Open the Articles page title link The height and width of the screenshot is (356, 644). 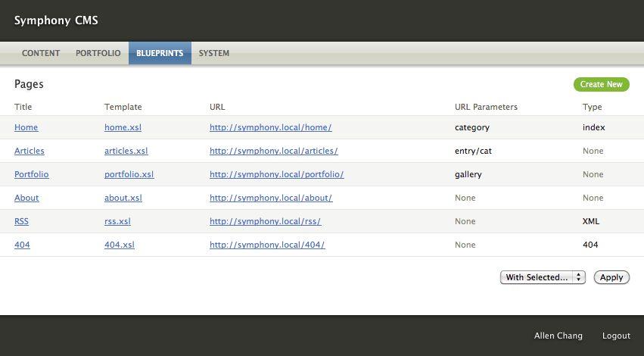pyautogui.click(x=30, y=151)
